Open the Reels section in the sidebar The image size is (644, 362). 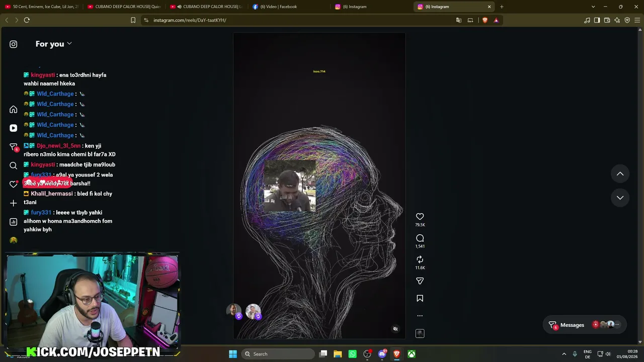click(14, 128)
